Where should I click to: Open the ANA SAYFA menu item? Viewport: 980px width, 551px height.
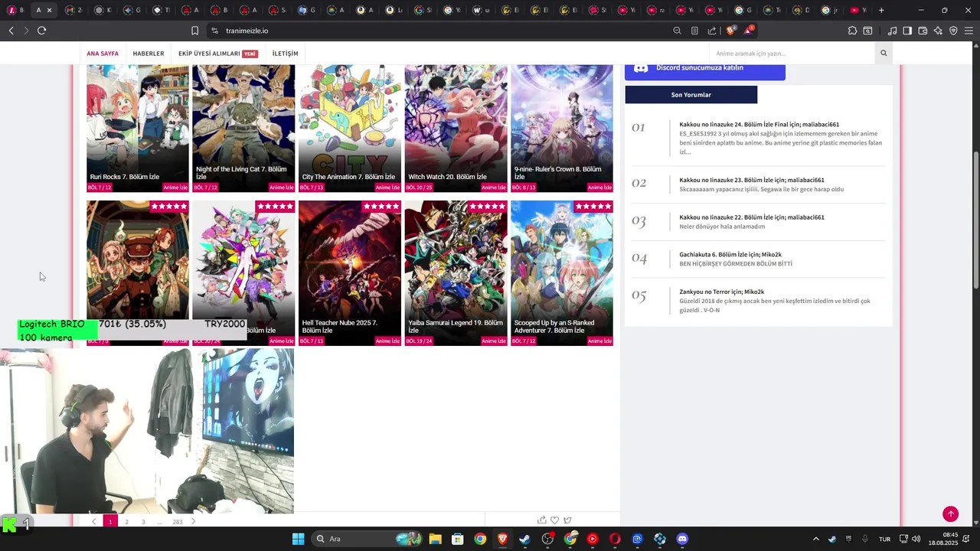pos(103,54)
